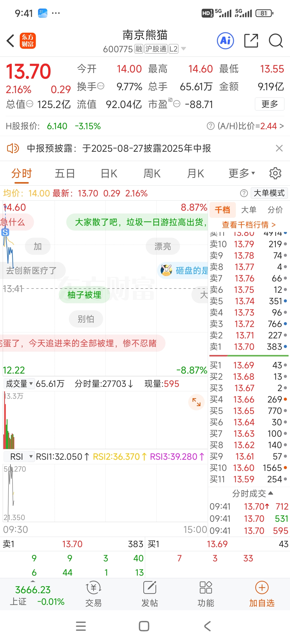This screenshot has height=644, width=290.
Task: Tap the help icon beside 换手
Action: [x=101, y=86]
